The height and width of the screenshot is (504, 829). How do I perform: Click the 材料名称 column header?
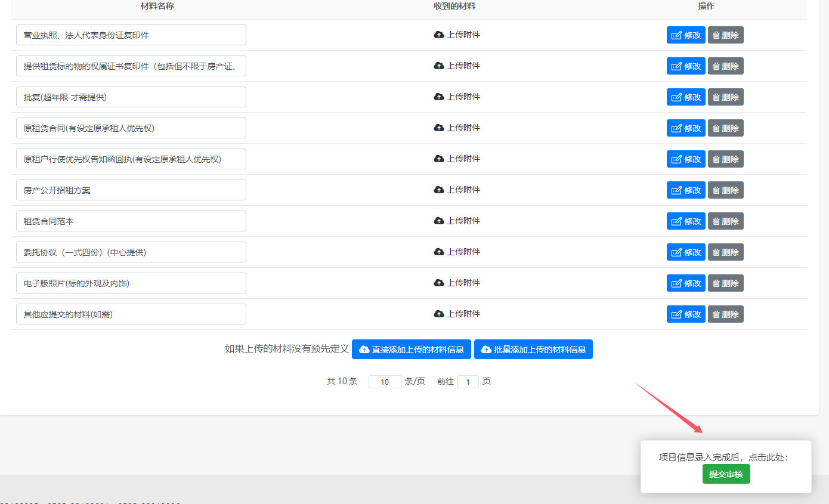click(x=157, y=6)
